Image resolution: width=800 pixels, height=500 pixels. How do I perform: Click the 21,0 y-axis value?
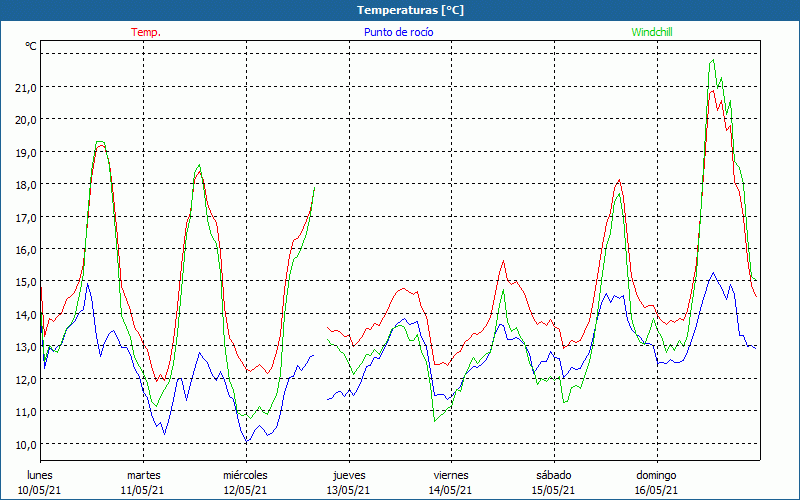pyautogui.click(x=26, y=88)
